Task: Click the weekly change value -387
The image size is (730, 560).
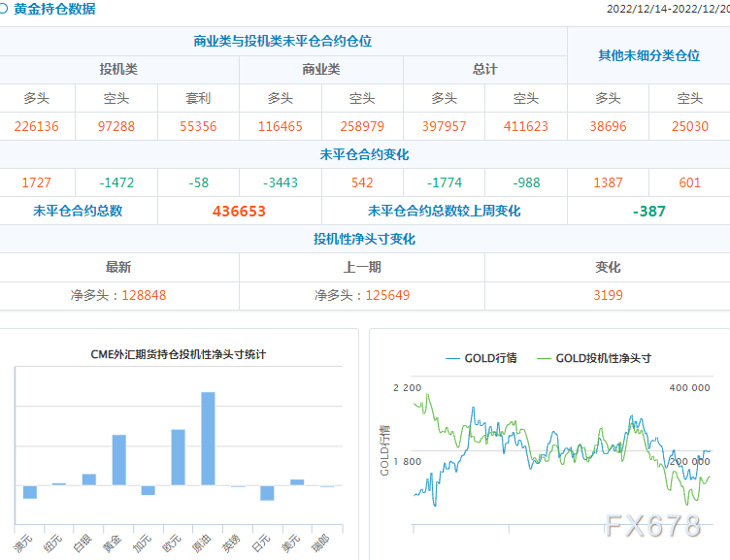Action: pos(648,211)
